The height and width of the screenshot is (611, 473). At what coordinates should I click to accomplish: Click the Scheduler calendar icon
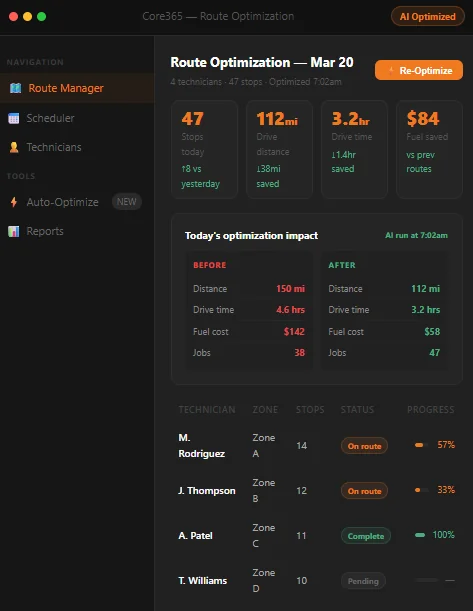[x=14, y=118]
